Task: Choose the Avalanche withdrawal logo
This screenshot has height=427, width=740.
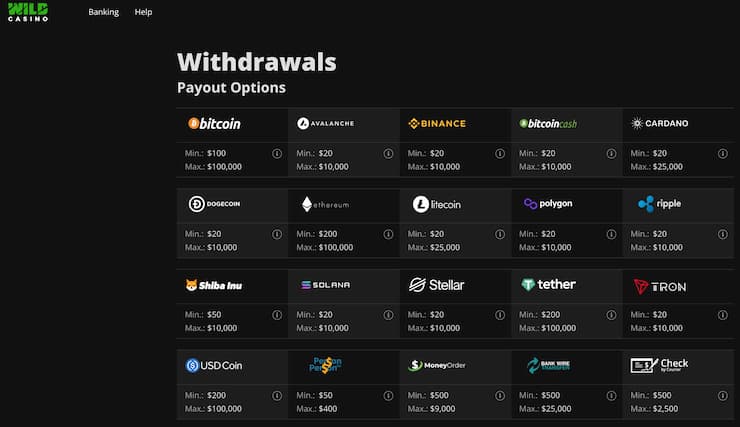Action: tap(326, 124)
